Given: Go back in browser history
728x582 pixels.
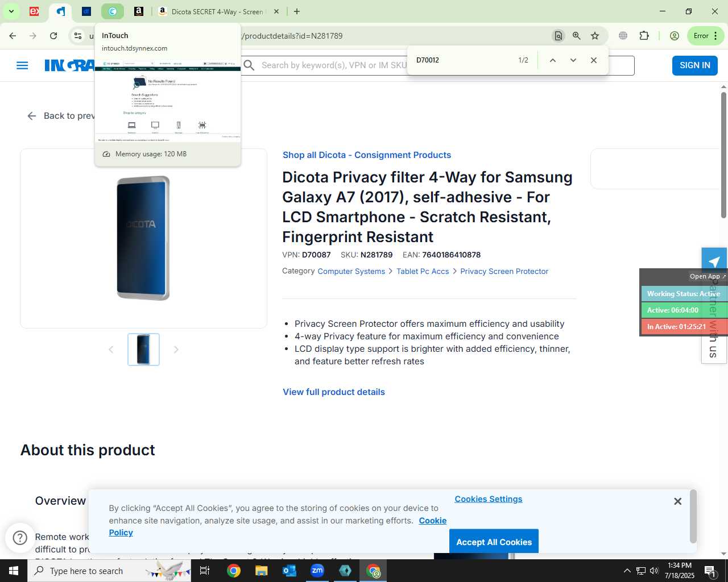Looking at the screenshot, I should click(x=13, y=36).
